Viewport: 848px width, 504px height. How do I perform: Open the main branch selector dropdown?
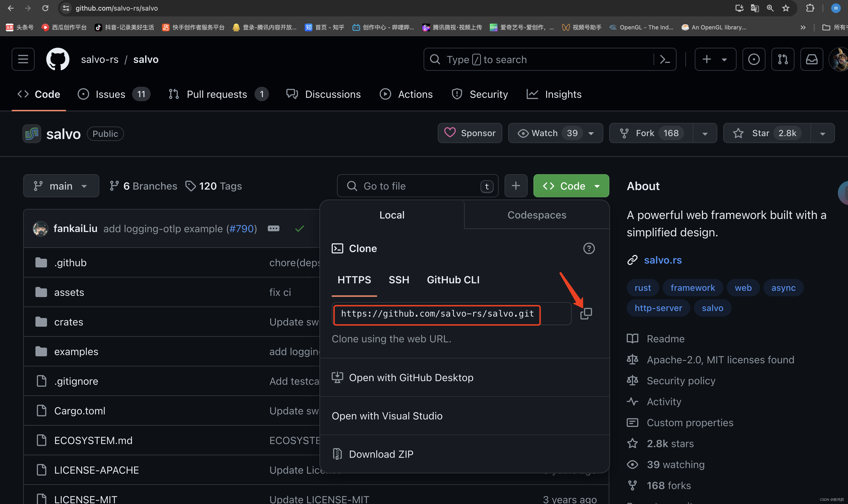(x=61, y=186)
